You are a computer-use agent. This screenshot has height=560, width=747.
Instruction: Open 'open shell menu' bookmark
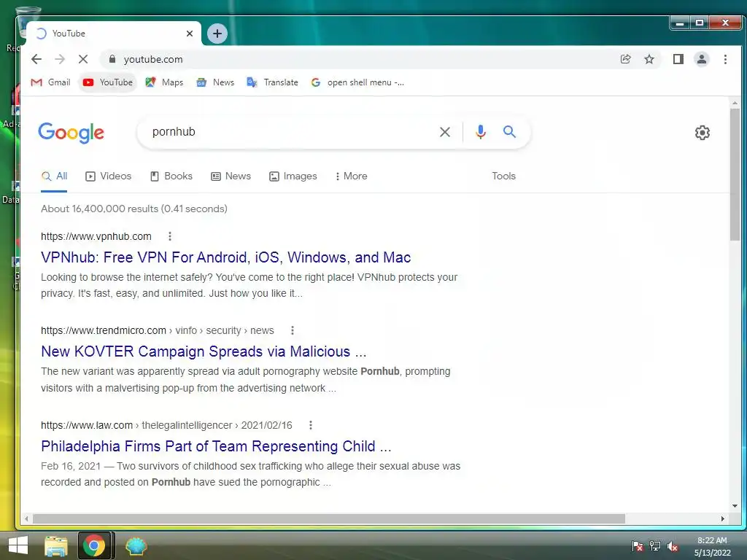click(x=357, y=82)
